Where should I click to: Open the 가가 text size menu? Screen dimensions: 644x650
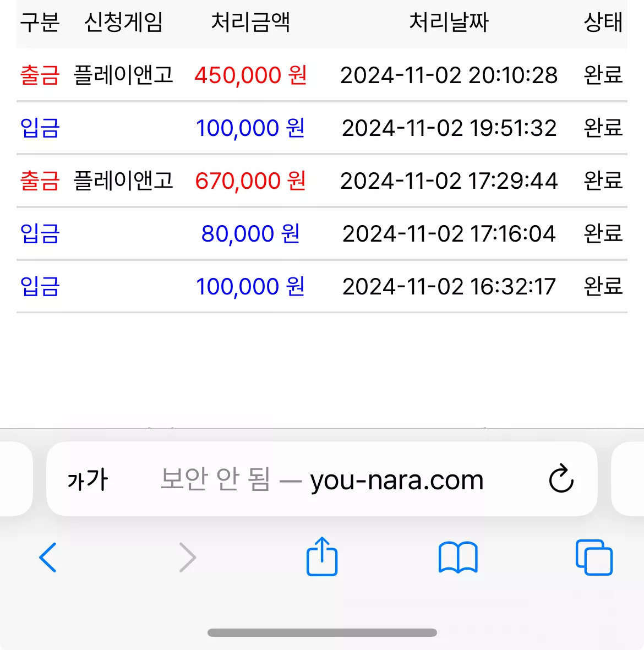point(88,479)
